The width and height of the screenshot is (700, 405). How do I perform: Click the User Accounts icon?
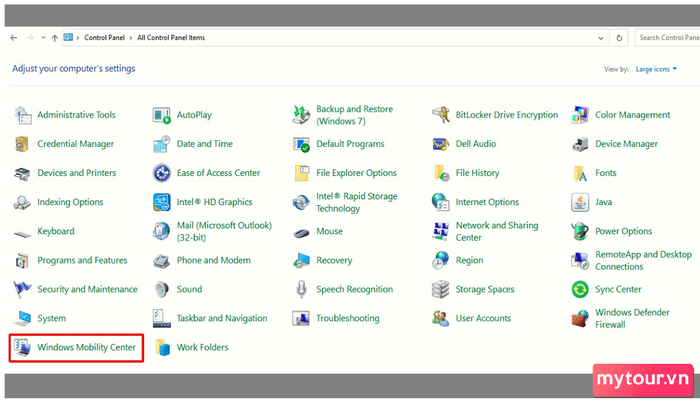coord(441,318)
